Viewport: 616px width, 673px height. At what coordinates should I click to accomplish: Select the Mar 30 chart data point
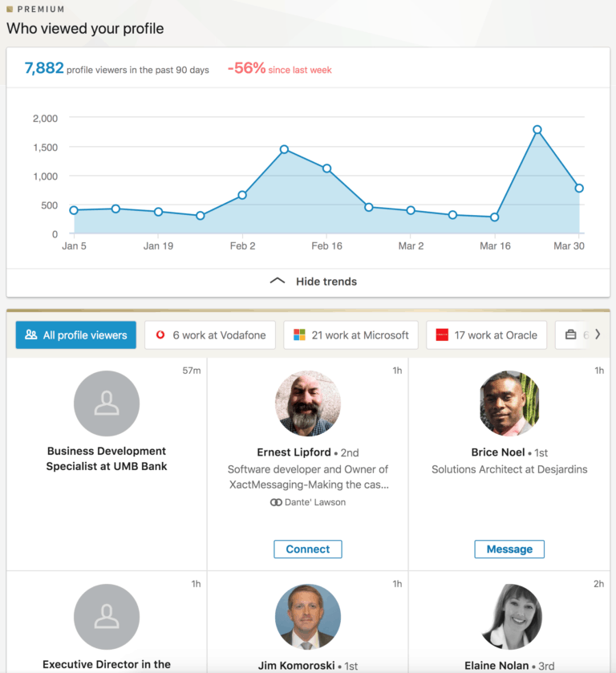click(x=579, y=188)
